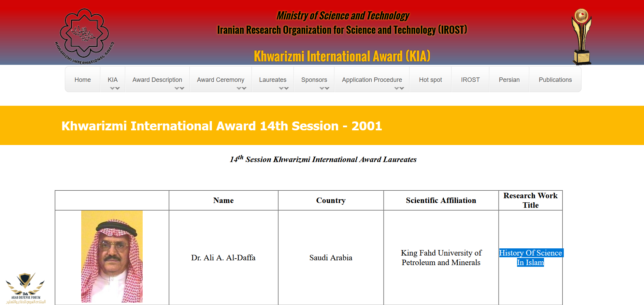Expand the KIA dropdown chevron
The image size is (644, 305).
coord(115,88)
